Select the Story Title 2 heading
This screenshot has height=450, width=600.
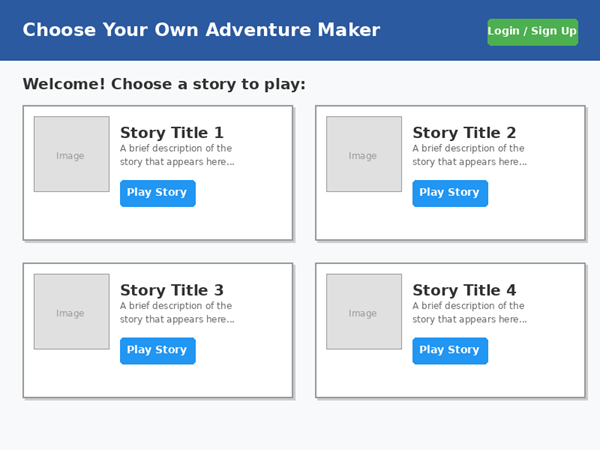point(464,133)
